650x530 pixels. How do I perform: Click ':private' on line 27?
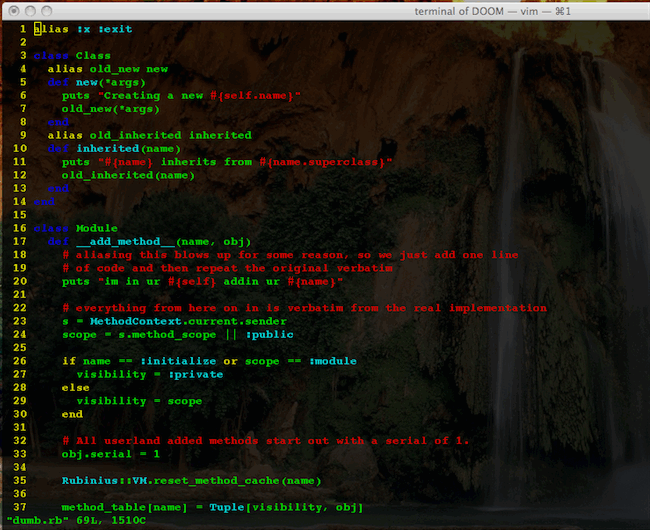(x=196, y=374)
